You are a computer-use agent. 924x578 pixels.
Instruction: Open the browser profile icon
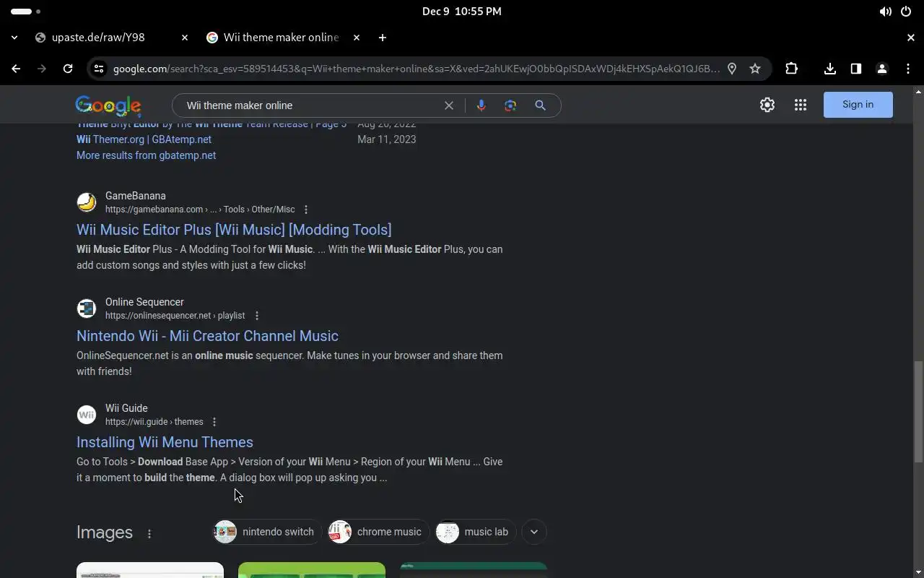point(882,69)
